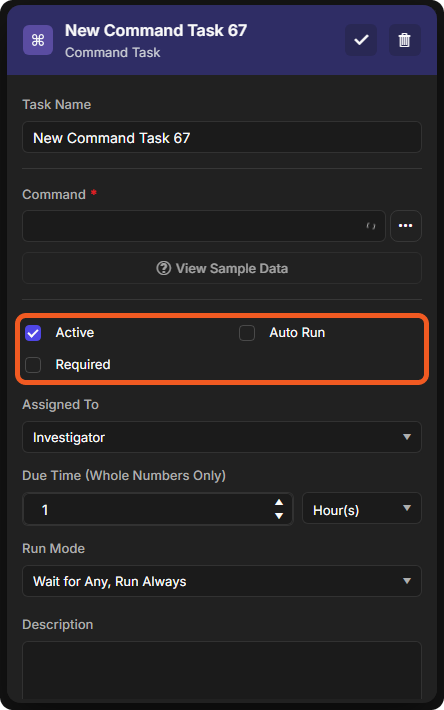Image resolution: width=444 pixels, height=710 pixels.
Task: Click into the Description text area
Action: (x=222, y=671)
